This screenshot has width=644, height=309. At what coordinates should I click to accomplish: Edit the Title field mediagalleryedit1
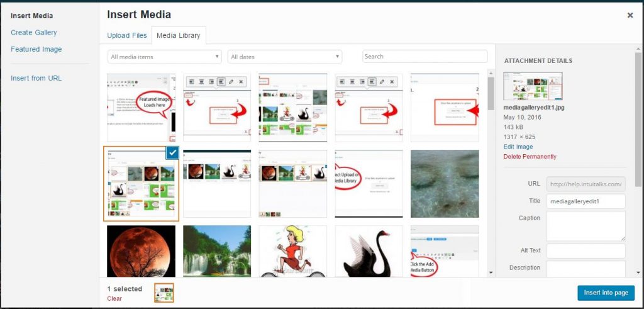click(x=586, y=201)
